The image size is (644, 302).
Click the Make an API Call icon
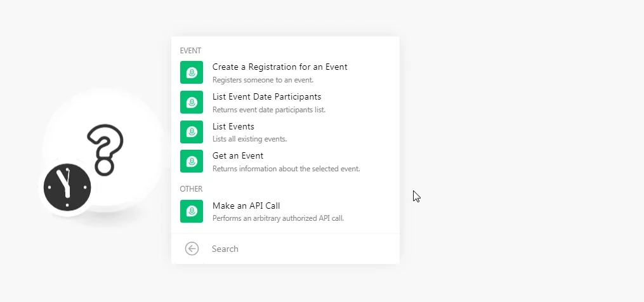(192, 211)
